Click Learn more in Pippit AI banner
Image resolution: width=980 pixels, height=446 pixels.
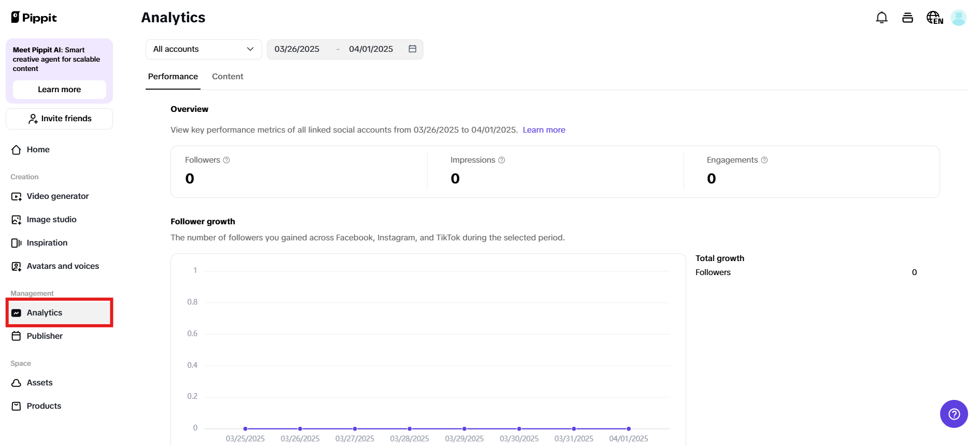[x=60, y=90]
